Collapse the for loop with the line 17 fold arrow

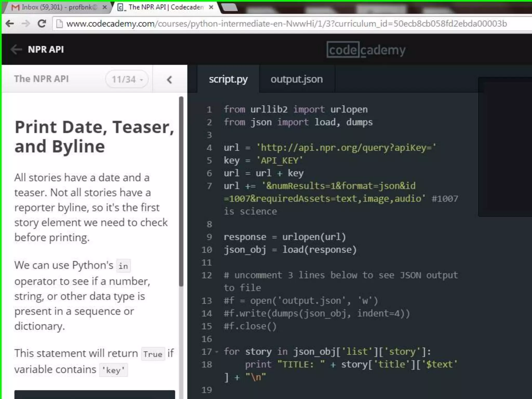coord(216,352)
